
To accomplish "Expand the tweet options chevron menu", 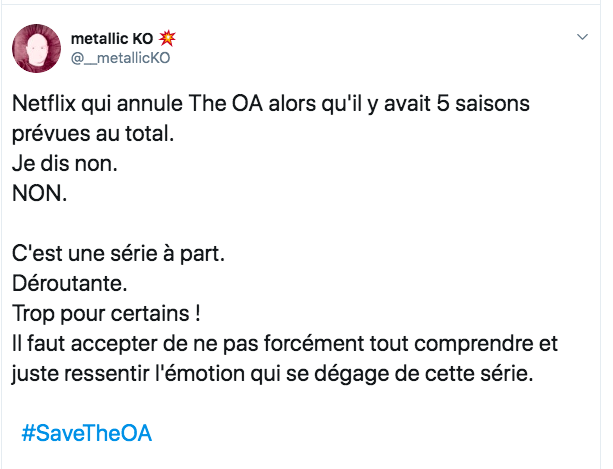I will 583,37.
